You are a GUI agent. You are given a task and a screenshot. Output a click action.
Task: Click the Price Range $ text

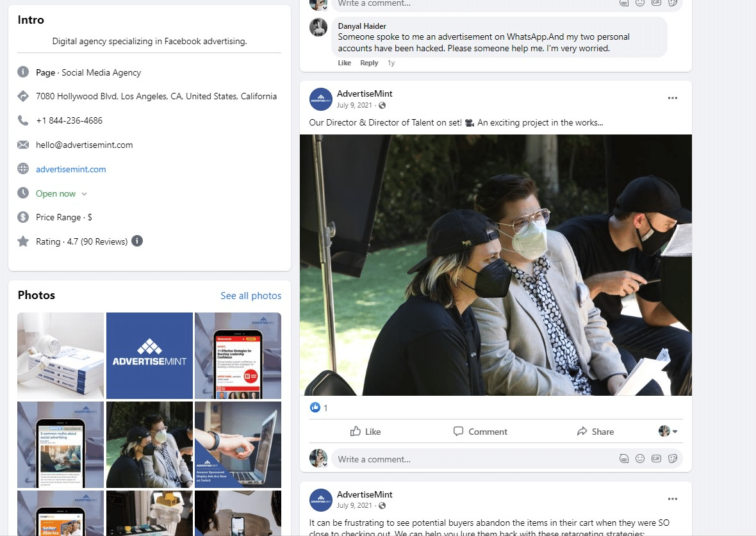pyautogui.click(x=63, y=217)
